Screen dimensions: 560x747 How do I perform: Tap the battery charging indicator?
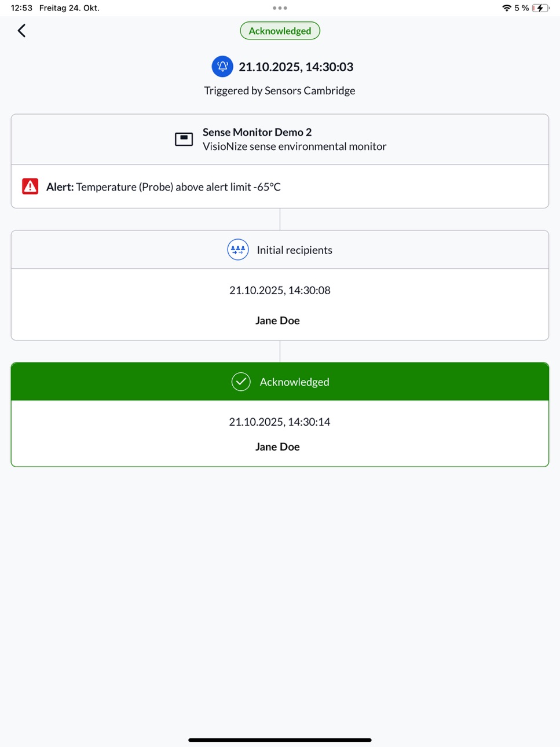click(540, 8)
